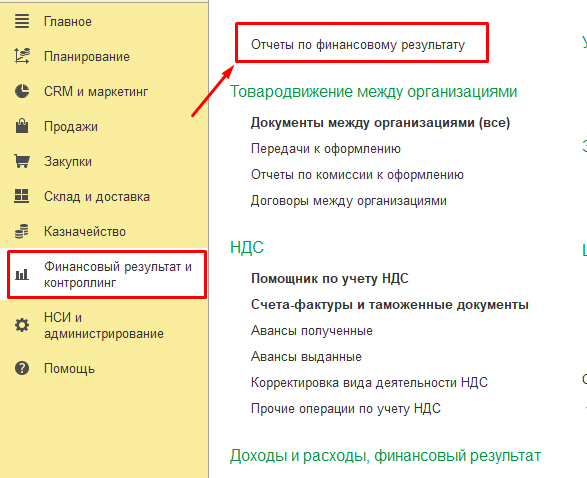The height and width of the screenshot is (478, 587).
Task: Open Авансы полученные list
Action: 311,331
